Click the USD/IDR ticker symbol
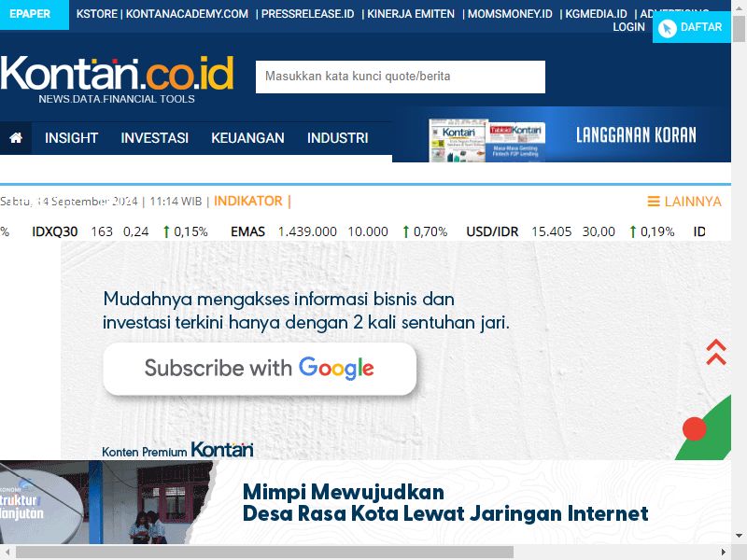The image size is (747, 560). (492, 231)
